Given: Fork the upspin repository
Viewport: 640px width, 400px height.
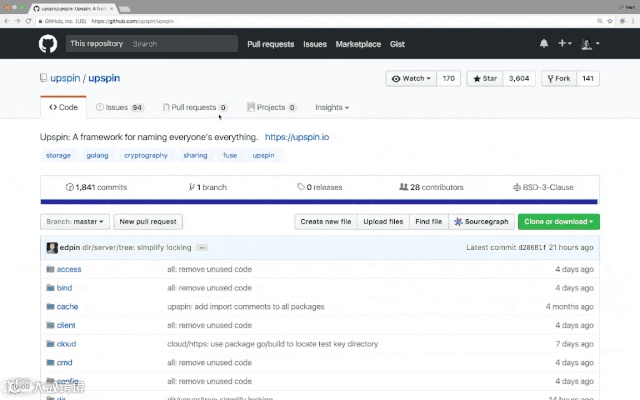Looking at the screenshot, I should pos(559,78).
